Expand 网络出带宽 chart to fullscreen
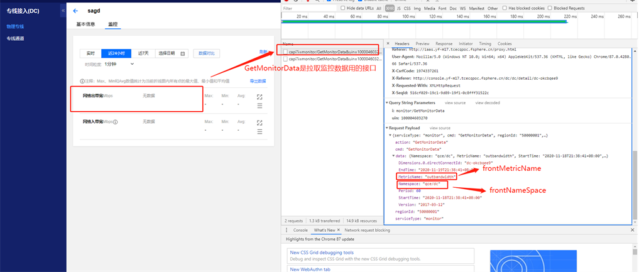Screen dimensions: 644x272 (259, 97)
